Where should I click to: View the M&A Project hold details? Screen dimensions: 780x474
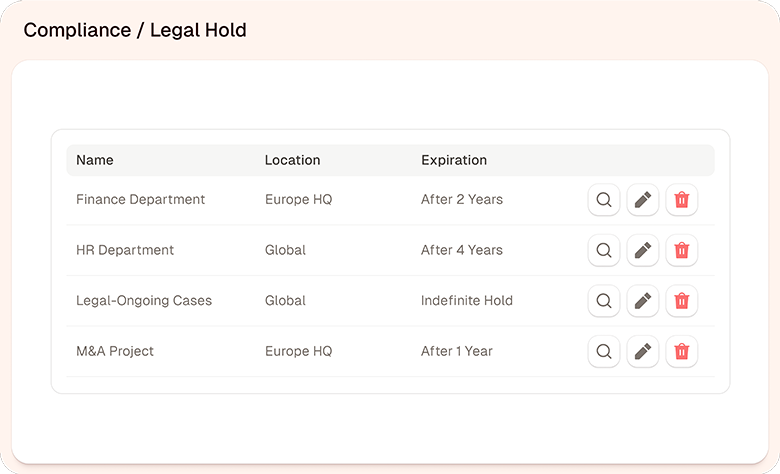pos(603,352)
